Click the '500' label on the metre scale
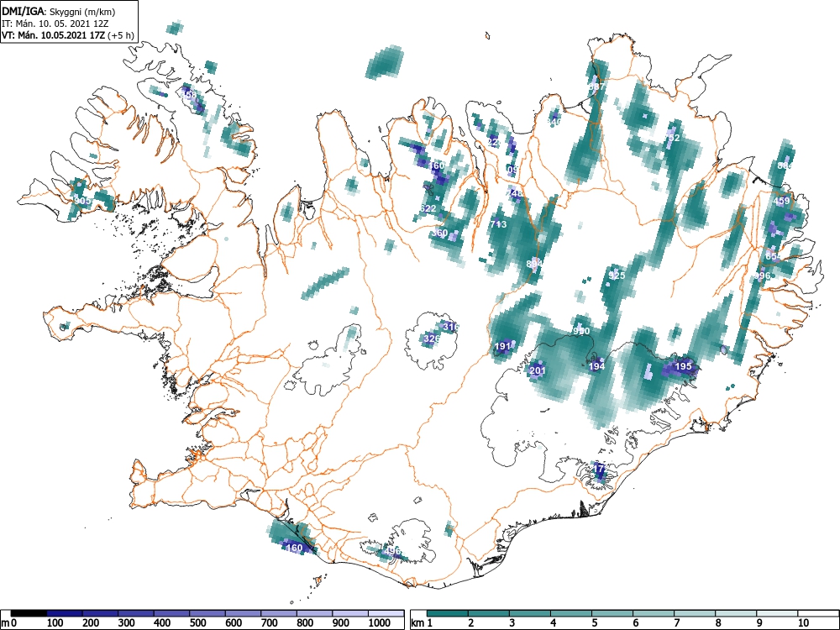This screenshot has height=630, width=840. 197,623
